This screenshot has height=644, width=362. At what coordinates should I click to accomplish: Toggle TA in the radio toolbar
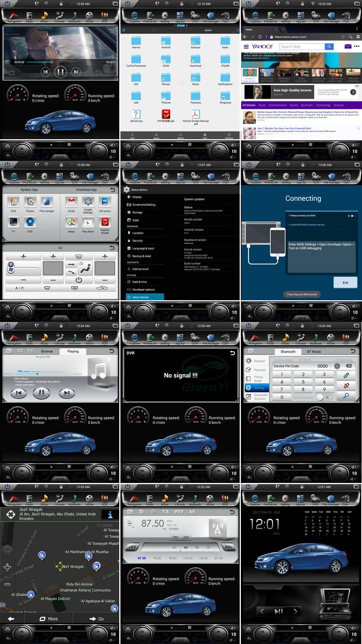coord(165,512)
